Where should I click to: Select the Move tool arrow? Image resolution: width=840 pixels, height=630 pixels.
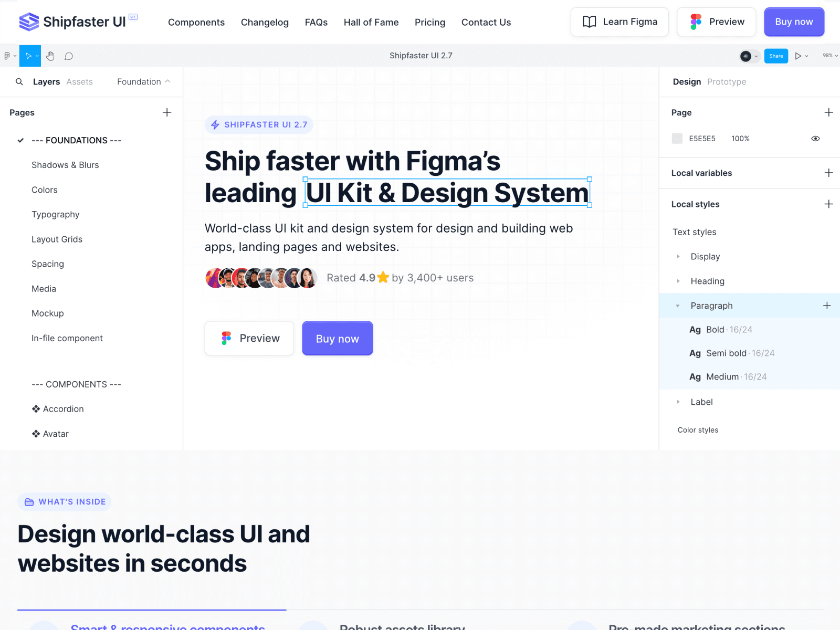(28, 56)
